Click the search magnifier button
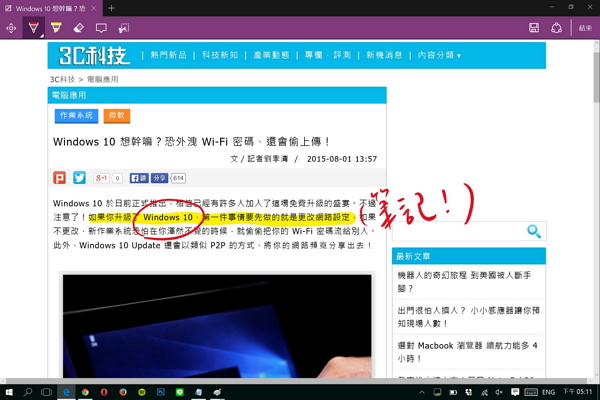The height and width of the screenshot is (400, 600). pos(534,231)
